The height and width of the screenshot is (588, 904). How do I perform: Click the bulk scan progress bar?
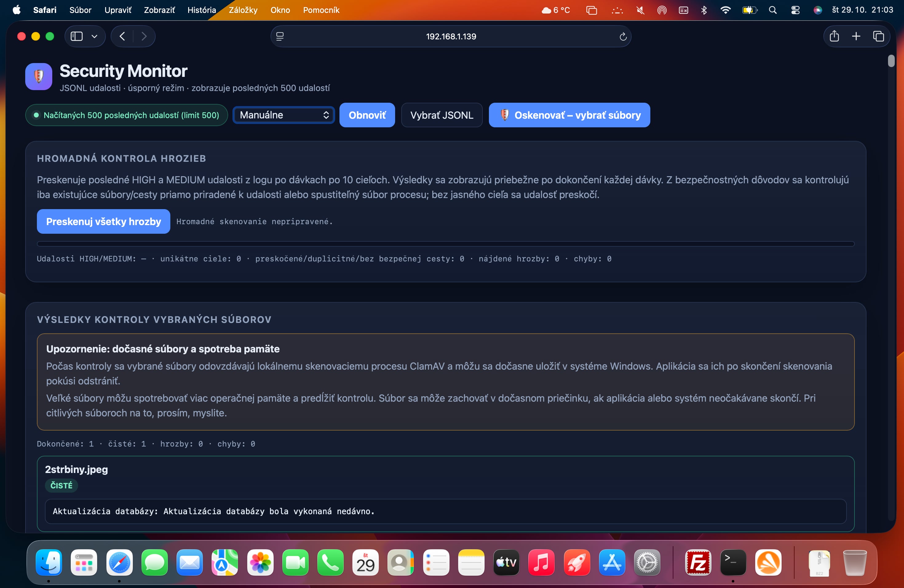(x=446, y=244)
